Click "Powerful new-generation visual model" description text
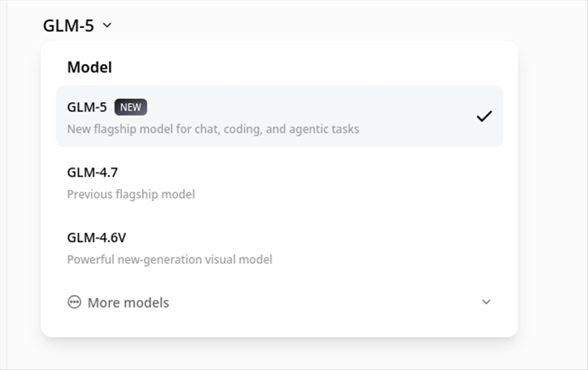Screen dimensions: 588x370 coord(170,260)
